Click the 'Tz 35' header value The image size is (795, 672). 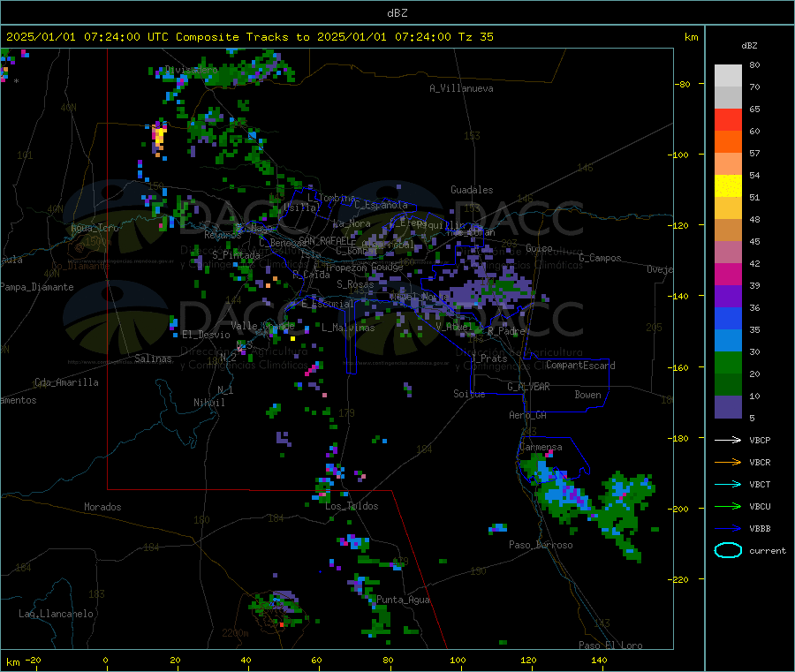point(475,37)
